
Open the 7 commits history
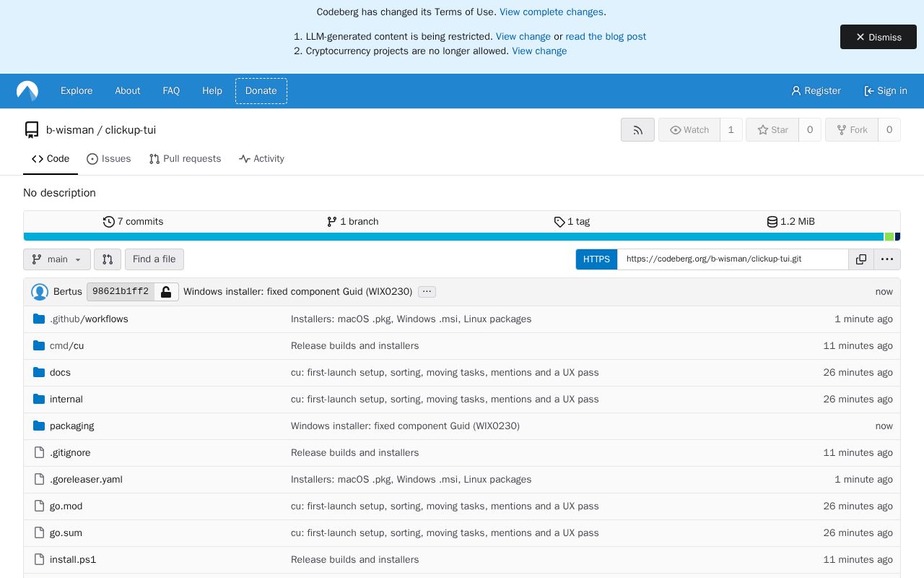click(133, 222)
